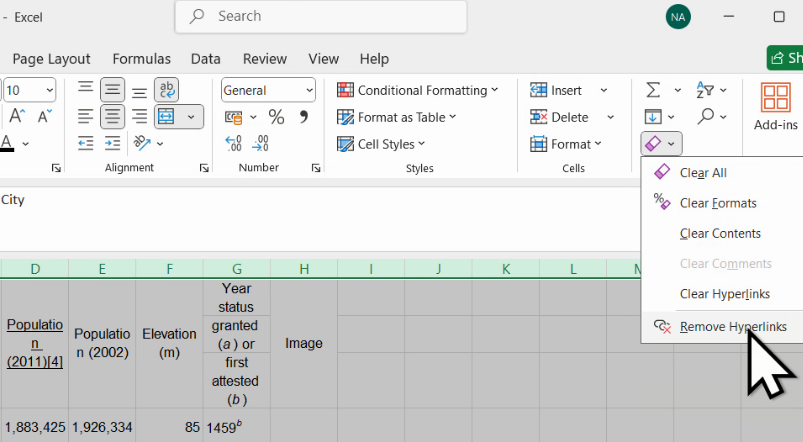Click the Find & Select magnifier icon
Screen dimensions: 803x442
pos(705,117)
